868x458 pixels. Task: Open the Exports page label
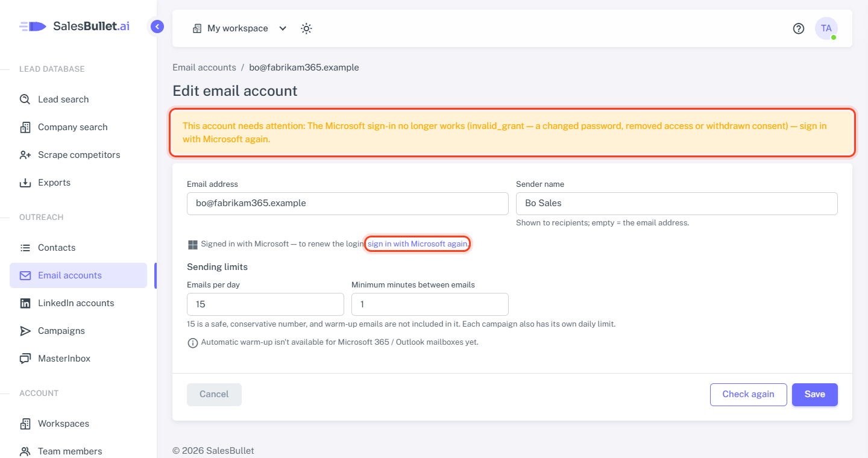coord(54,183)
